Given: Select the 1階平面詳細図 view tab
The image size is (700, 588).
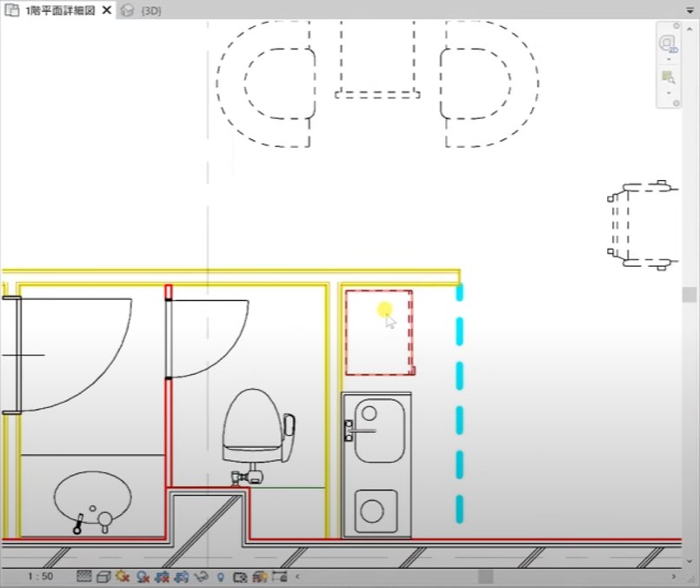Looking at the screenshot, I should [57, 10].
